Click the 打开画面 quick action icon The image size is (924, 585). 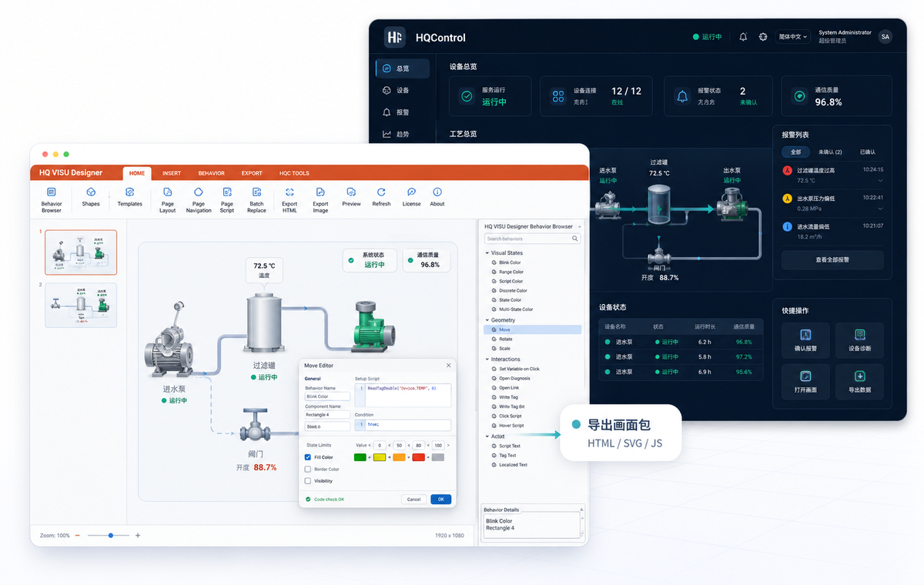tap(805, 376)
